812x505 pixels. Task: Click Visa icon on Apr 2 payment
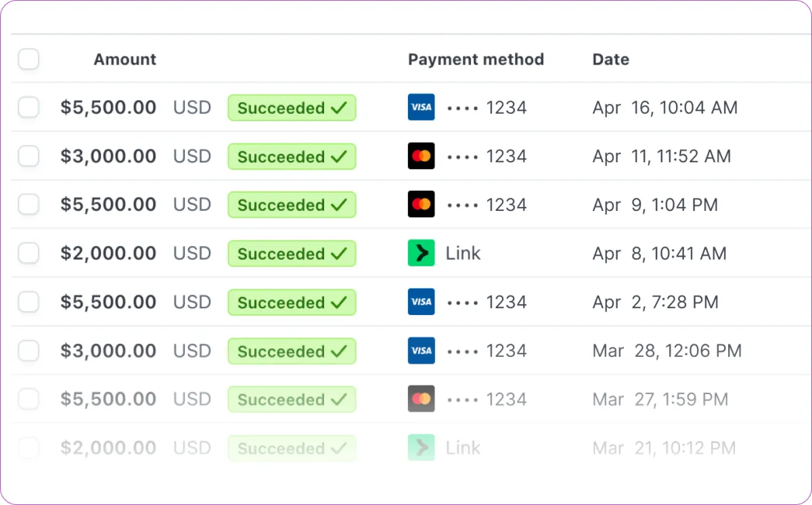421,302
